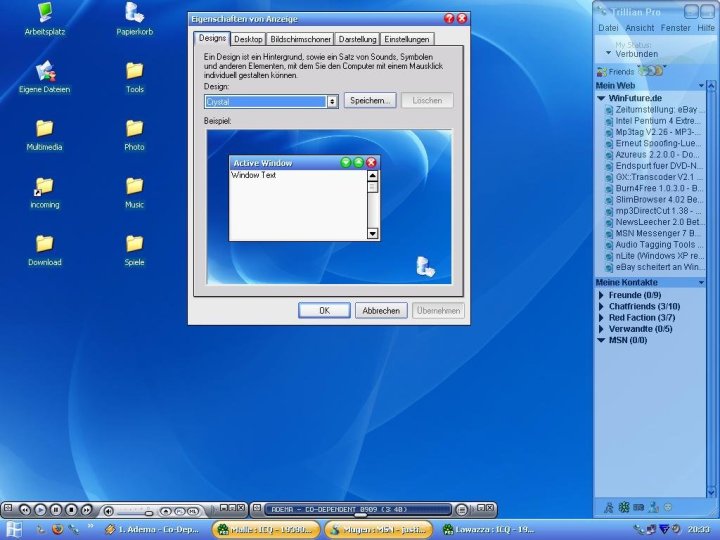Open the Arbeitsplatz desktop icon
720x540 pixels.
tap(43, 14)
